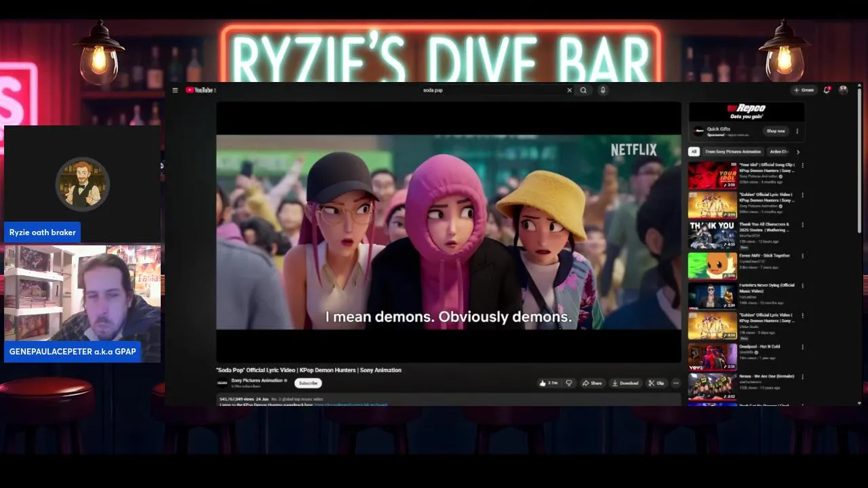The image size is (868, 488).
Task: Click the 'Ryzie oath braker' name label
Action: pyautogui.click(x=42, y=232)
